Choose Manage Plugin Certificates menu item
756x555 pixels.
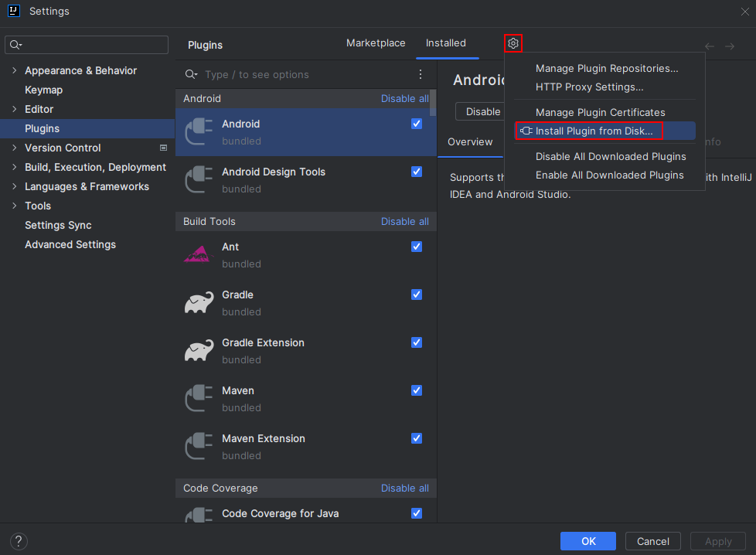601,112
